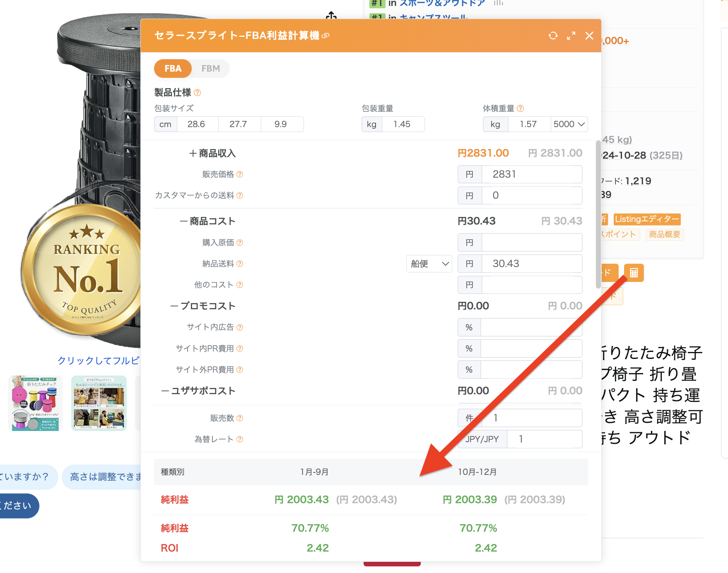Click help icon next to 購入原価
The image size is (728, 573).
[240, 243]
